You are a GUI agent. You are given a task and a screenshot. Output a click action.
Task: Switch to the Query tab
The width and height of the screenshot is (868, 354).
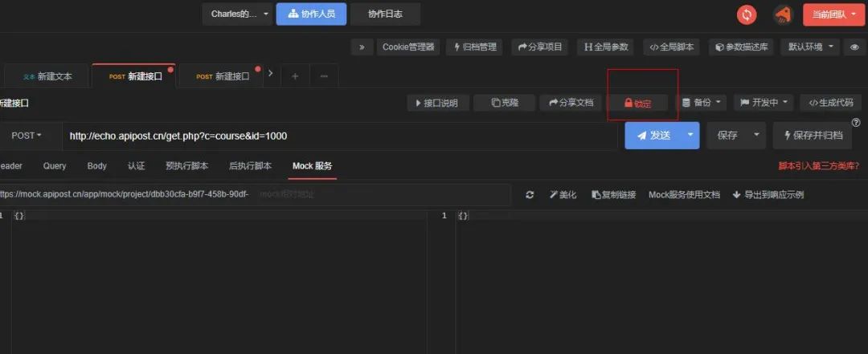(55, 166)
